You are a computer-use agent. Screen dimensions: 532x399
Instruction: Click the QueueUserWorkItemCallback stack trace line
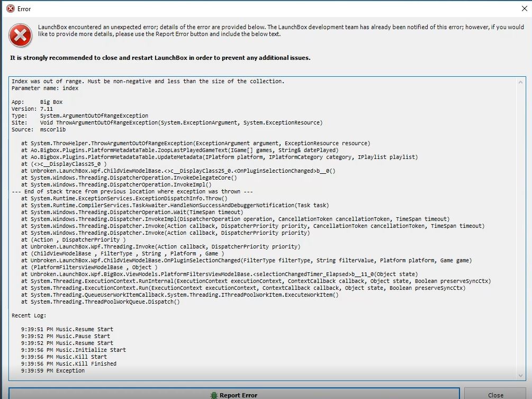[180, 295]
